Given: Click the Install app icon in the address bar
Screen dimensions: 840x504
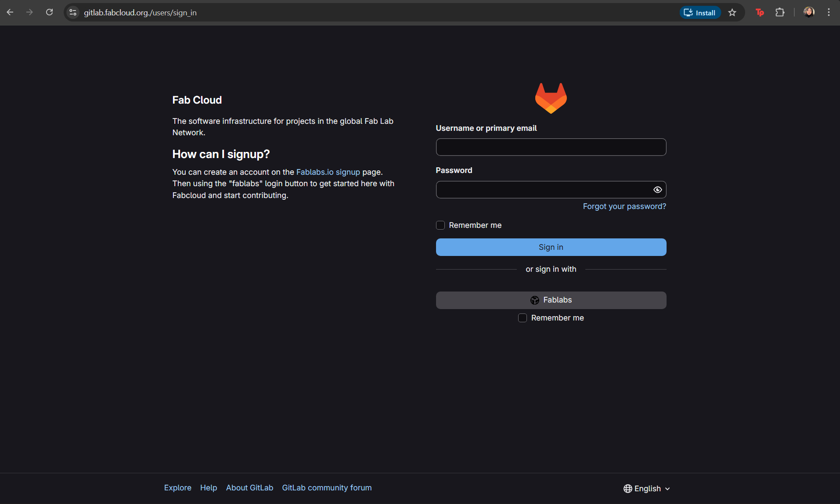Looking at the screenshot, I should click(x=689, y=12).
